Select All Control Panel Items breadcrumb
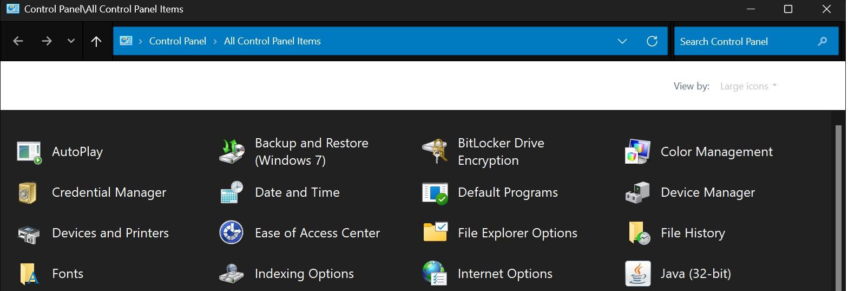The width and height of the screenshot is (868, 291). point(272,41)
